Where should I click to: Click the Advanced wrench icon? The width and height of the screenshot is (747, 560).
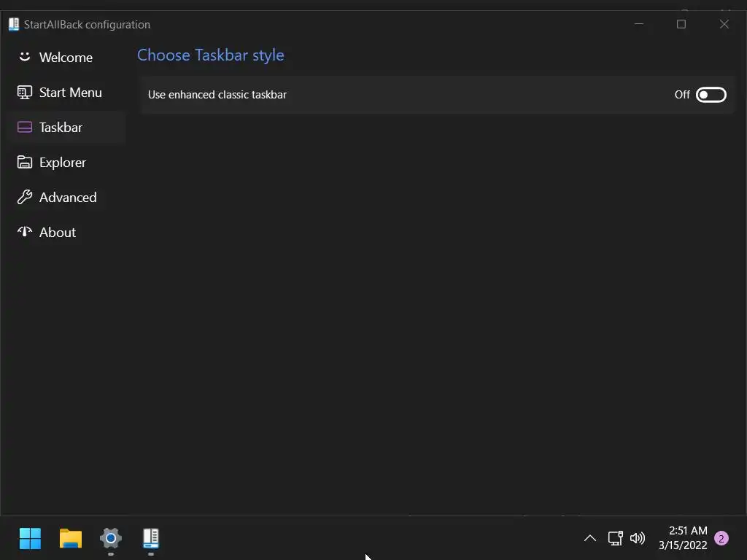point(25,197)
